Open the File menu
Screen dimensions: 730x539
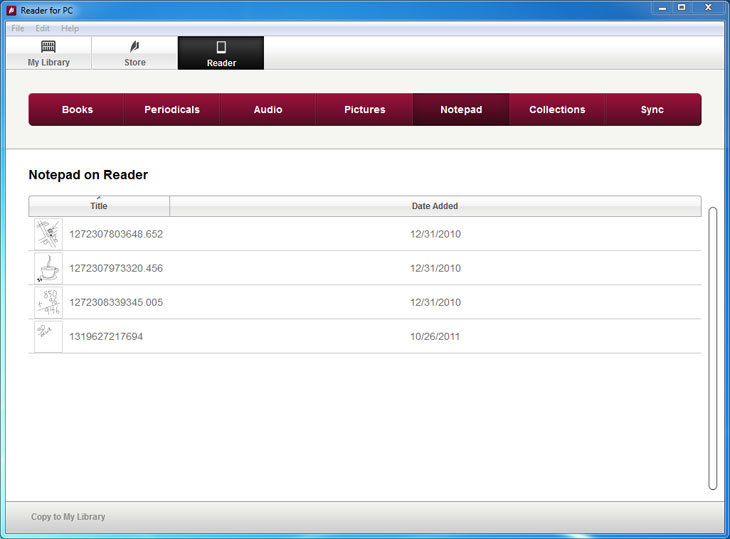[x=18, y=29]
